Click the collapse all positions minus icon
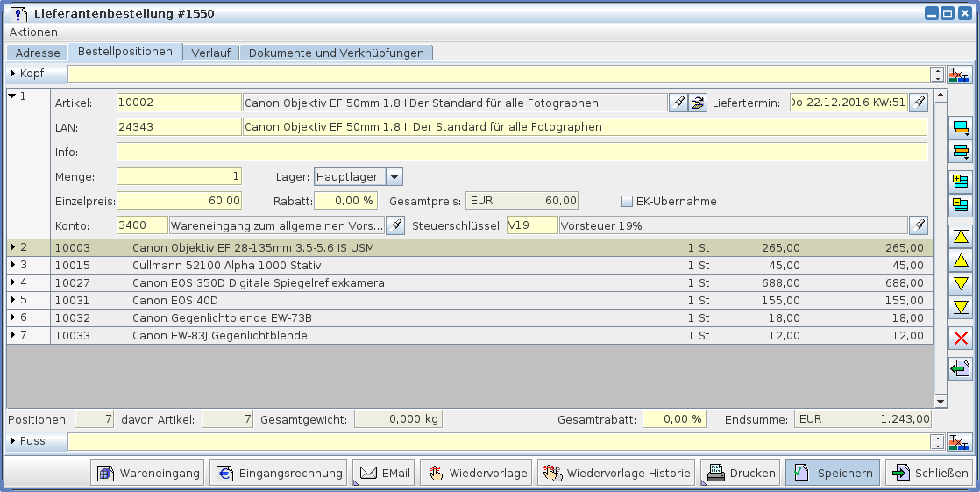The height and width of the screenshot is (492, 980). (x=961, y=205)
